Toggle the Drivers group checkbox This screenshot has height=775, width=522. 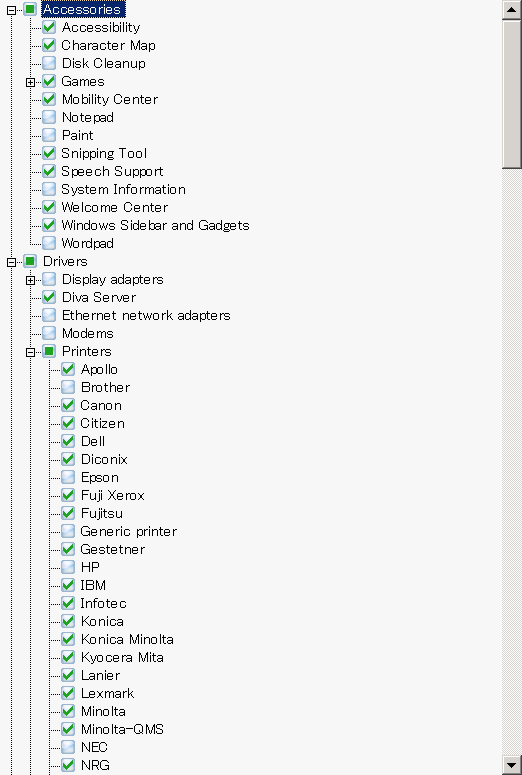[30, 261]
